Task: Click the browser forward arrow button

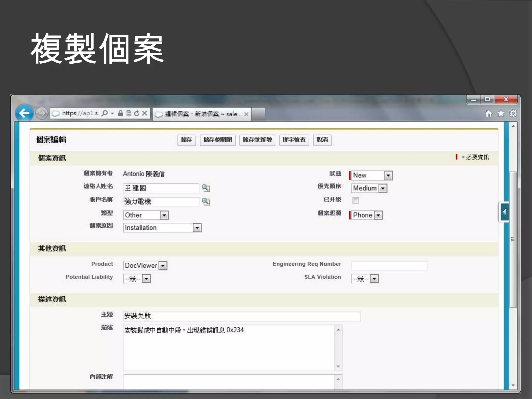Action: click(x=42, y=113)
